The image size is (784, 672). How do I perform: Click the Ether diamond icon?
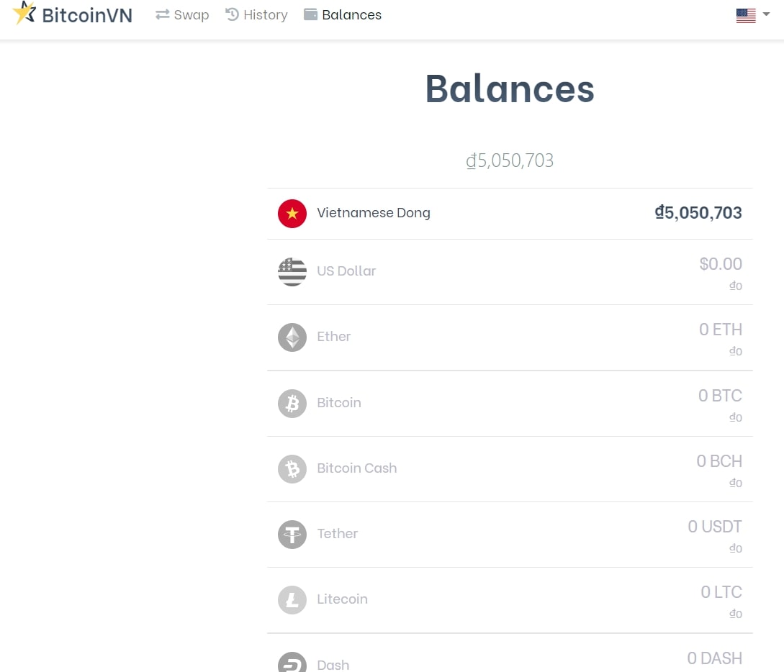tap(292, 337)
